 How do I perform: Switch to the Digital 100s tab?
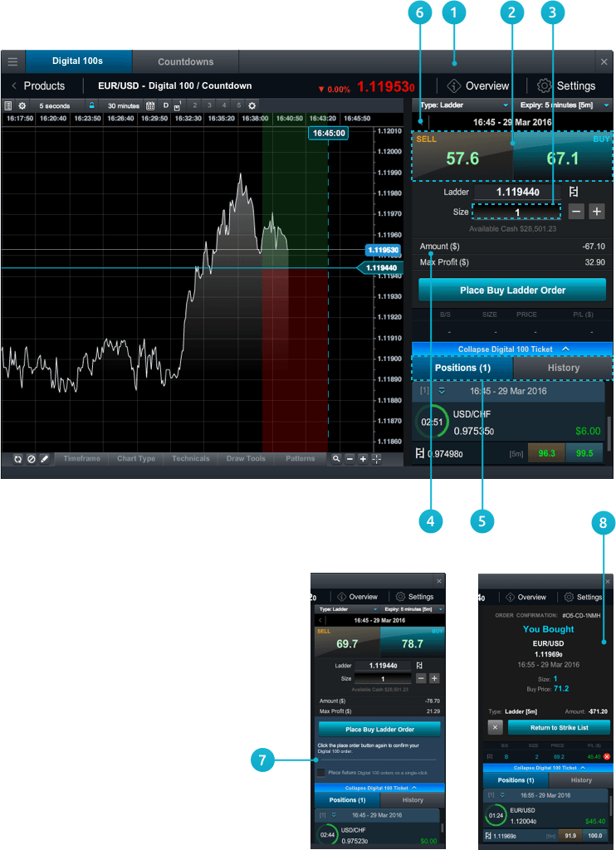[x=78, y=61]
